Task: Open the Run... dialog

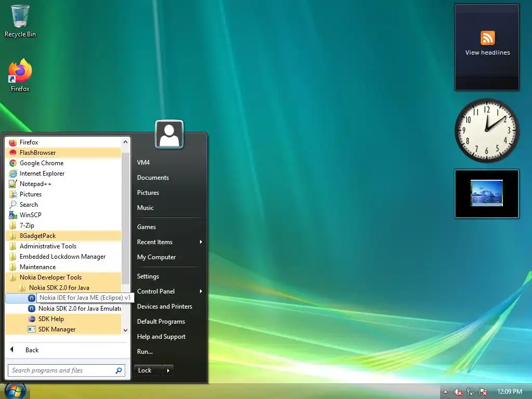Action: coord(145,352)
